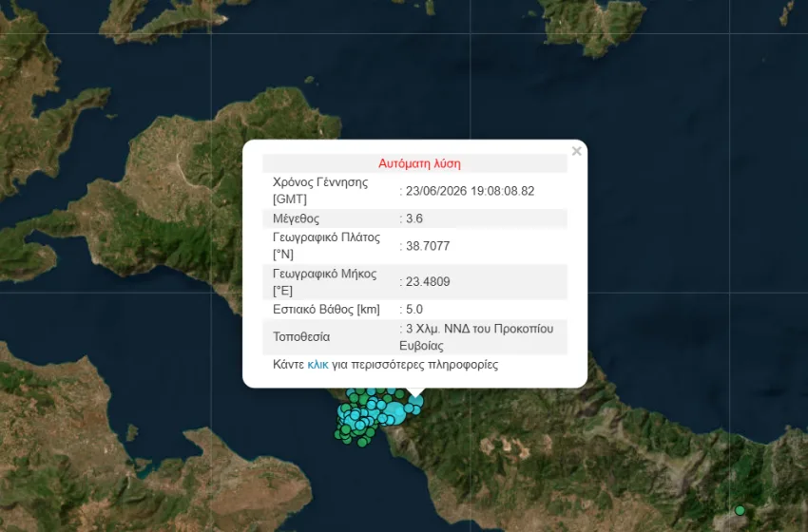Screen dimensions: 808x532
Task: Select the label 'Γεωγραφικό Μήκος [°E]'
Action: (x=325, y=282)
